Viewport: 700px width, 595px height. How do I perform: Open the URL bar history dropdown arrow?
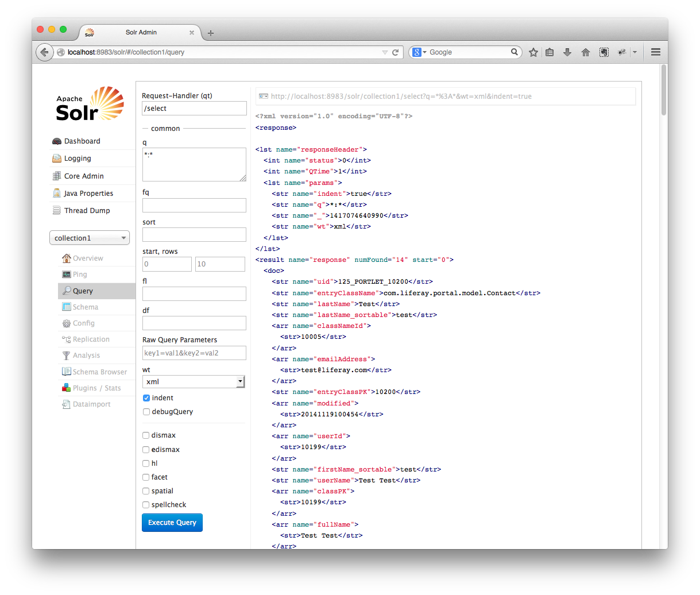point(385,52)
